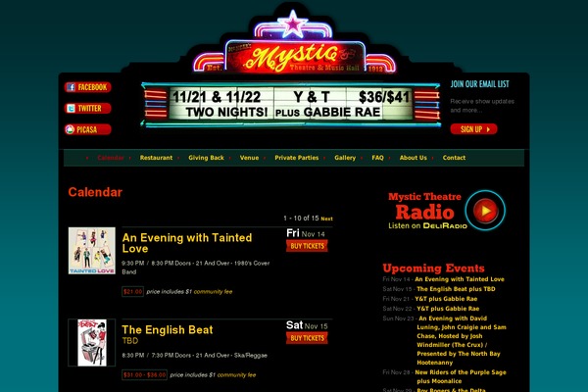Open Tainted Love poster thumbnail

(x=92, y=251)
